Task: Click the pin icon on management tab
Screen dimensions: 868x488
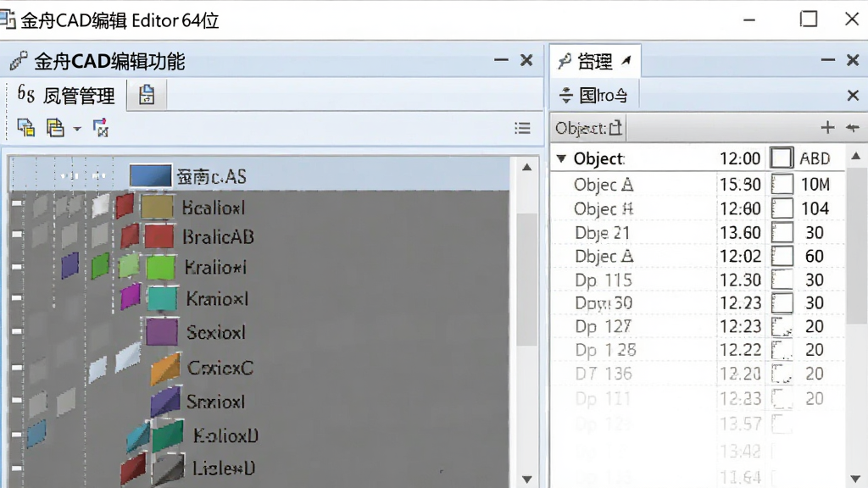Action: pos(626,60)
